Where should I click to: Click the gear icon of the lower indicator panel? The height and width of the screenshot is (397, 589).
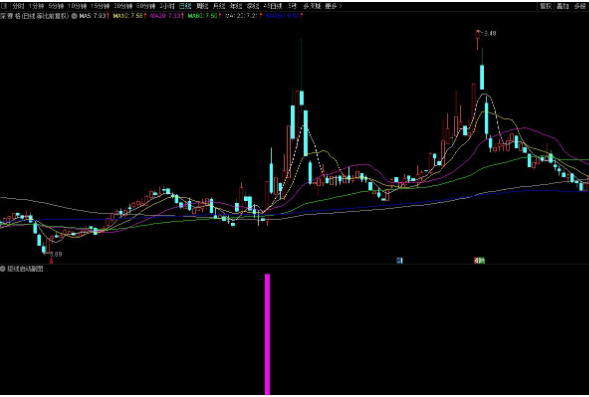pyautogui.click(x=3, y=269)
